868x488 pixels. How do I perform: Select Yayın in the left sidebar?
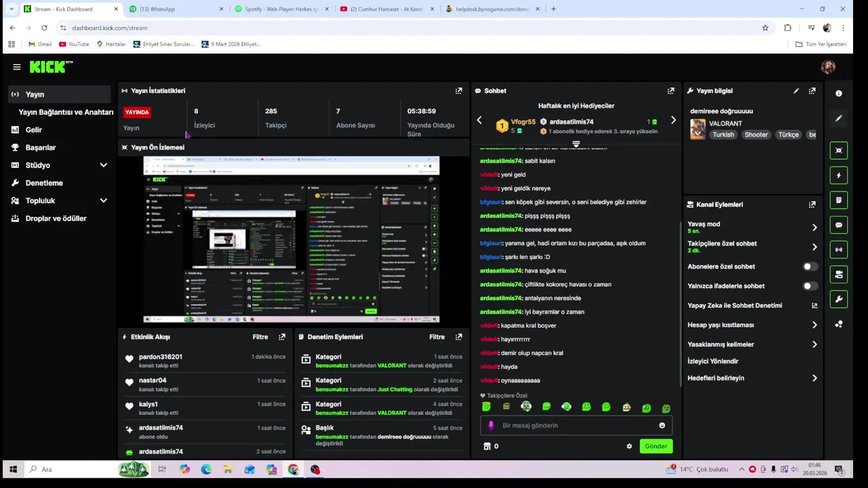pyautogui.click(x=60, y=94)
